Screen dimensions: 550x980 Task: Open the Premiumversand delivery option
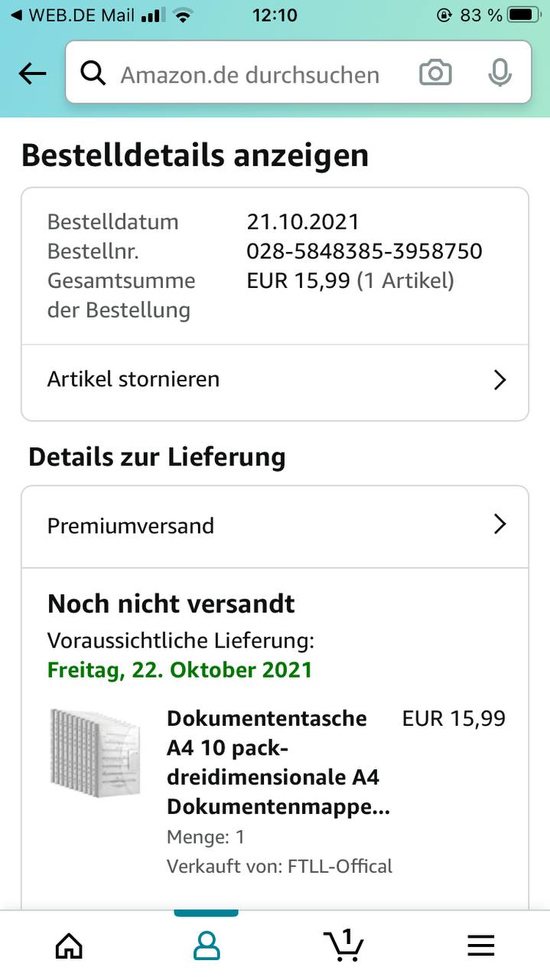pos(131,526)
